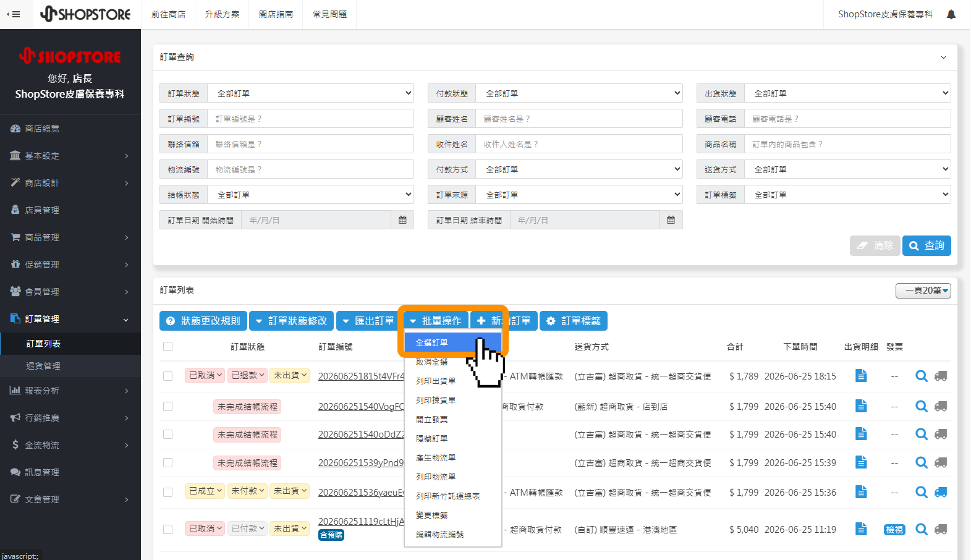Change page size with 一頁20筆 dropdown
The image size is (971, 560).
923,291
